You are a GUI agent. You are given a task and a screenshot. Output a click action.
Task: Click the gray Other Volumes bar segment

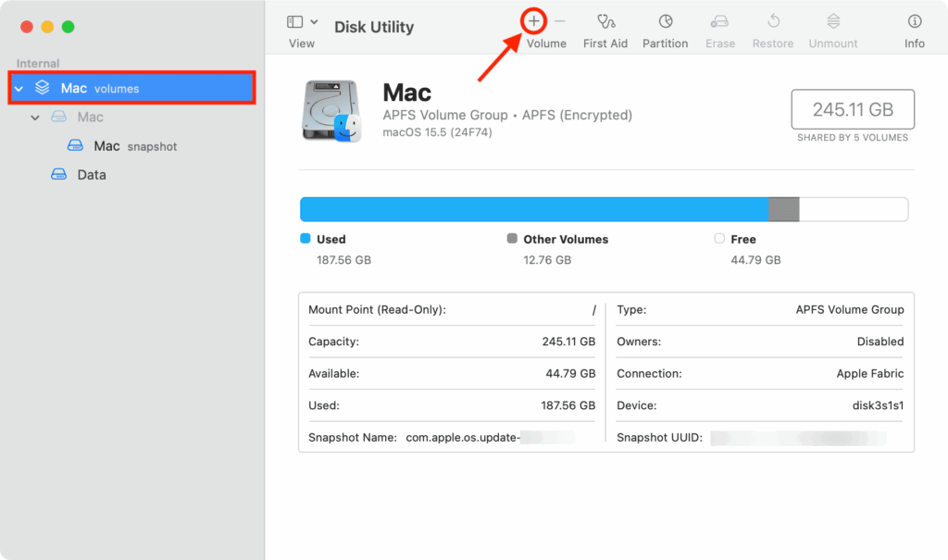(783, 209)
